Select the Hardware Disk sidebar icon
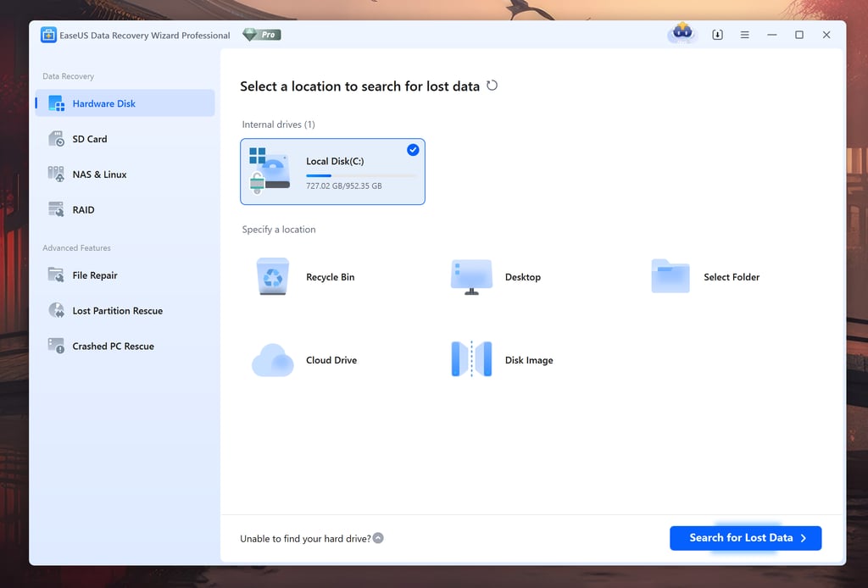Viewport: 868px width, 588px height. (x=57, y=103)
